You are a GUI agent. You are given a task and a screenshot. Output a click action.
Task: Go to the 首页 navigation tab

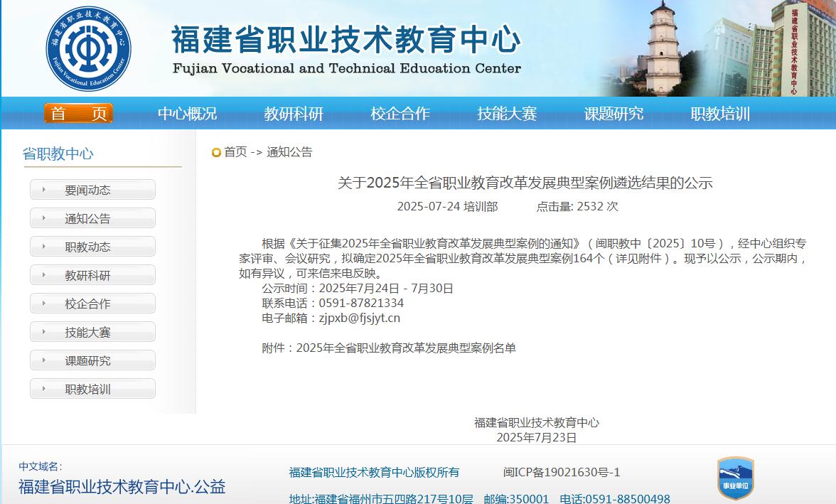click(x=79, y=114)
